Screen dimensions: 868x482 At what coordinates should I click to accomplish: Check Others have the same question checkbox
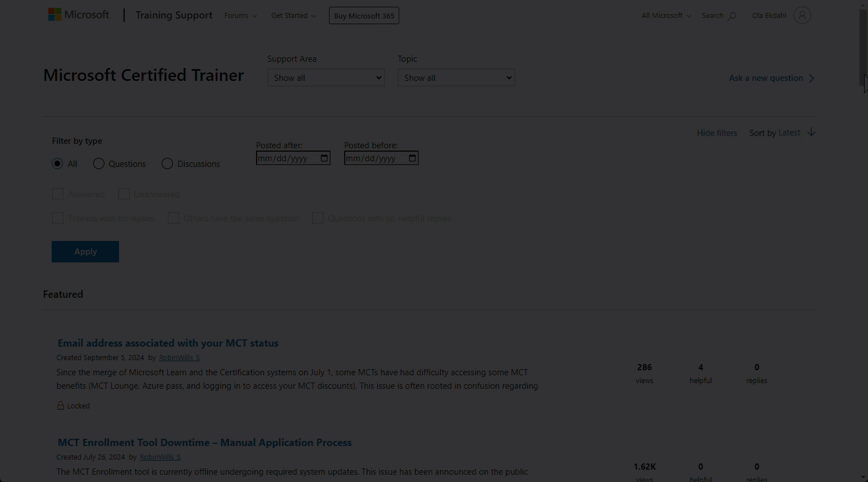click(x=173, y=218)
